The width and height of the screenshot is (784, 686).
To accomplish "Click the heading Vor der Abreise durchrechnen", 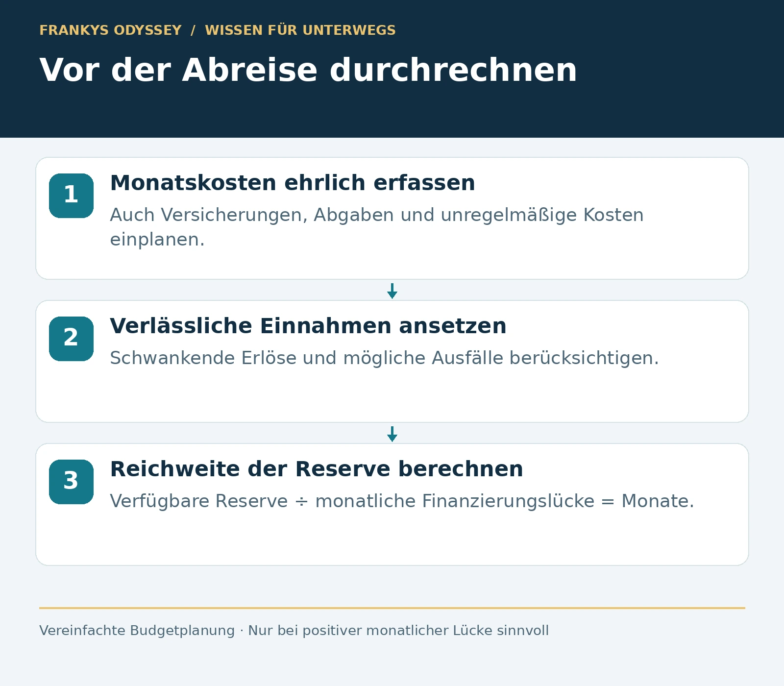I will point(308,70).
